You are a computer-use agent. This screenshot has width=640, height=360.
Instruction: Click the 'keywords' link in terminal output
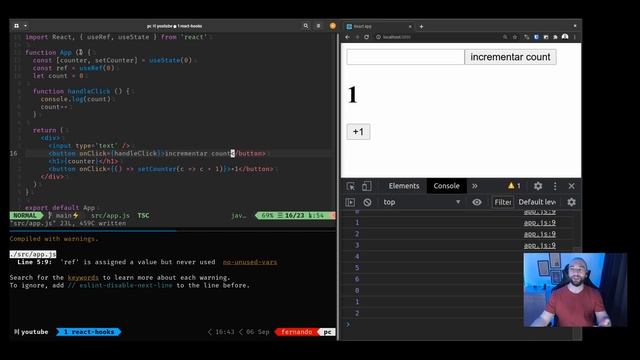tap(83, 278)
